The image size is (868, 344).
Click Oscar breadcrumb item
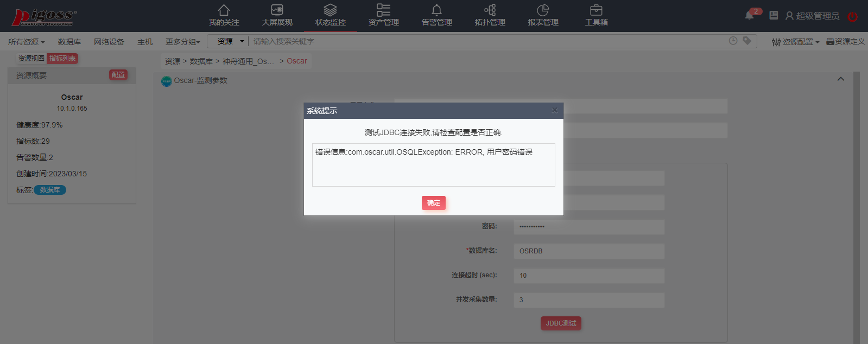pyautogui.click(x=297, y=61)
